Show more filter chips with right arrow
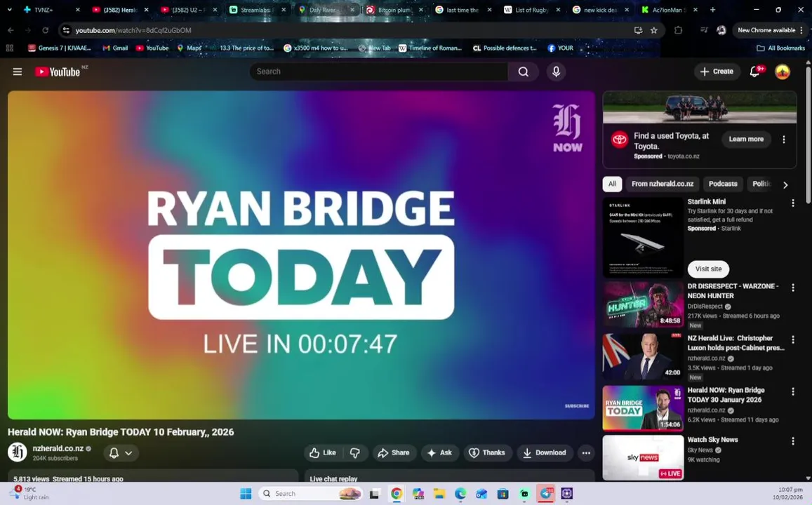The image size is (812, 505). [x=785, y=184]
